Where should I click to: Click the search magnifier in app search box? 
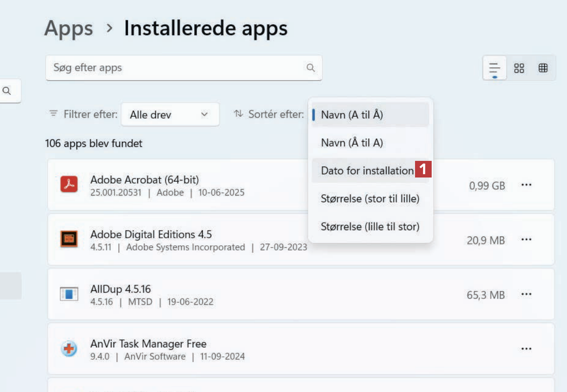point(311,68)
